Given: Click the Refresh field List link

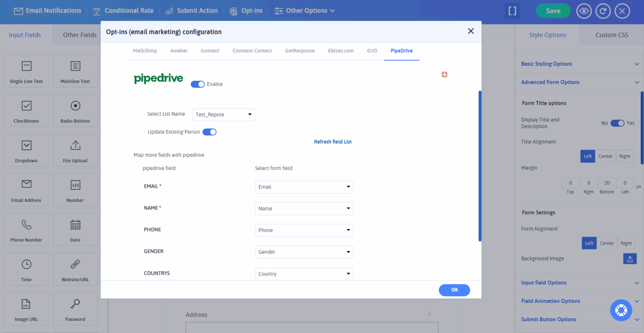Looking at the screenshot, I should 333,142.
